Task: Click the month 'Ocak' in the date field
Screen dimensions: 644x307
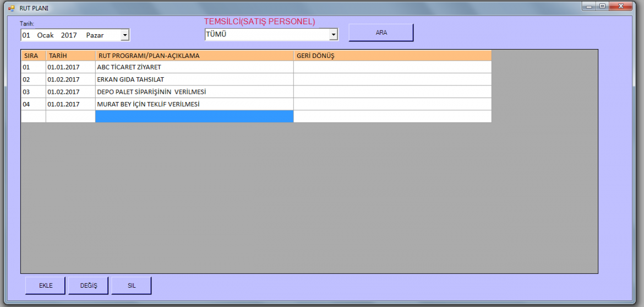Action: [45, 35]
